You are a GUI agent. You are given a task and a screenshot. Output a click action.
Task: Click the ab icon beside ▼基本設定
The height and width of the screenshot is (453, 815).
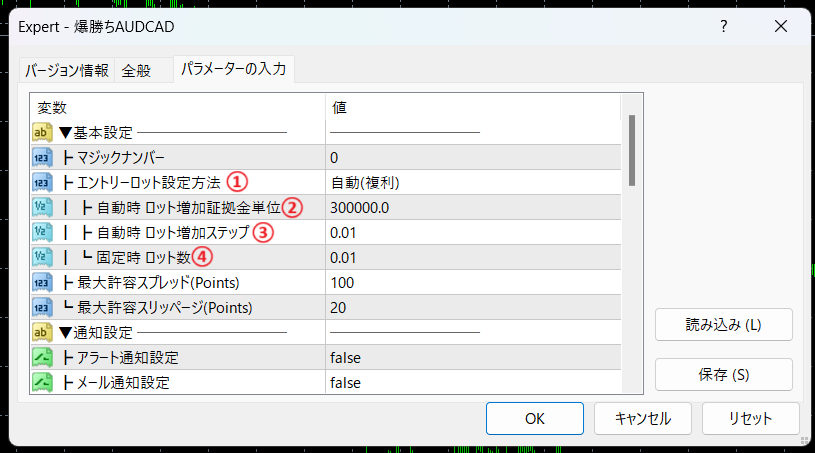point(42,132)
